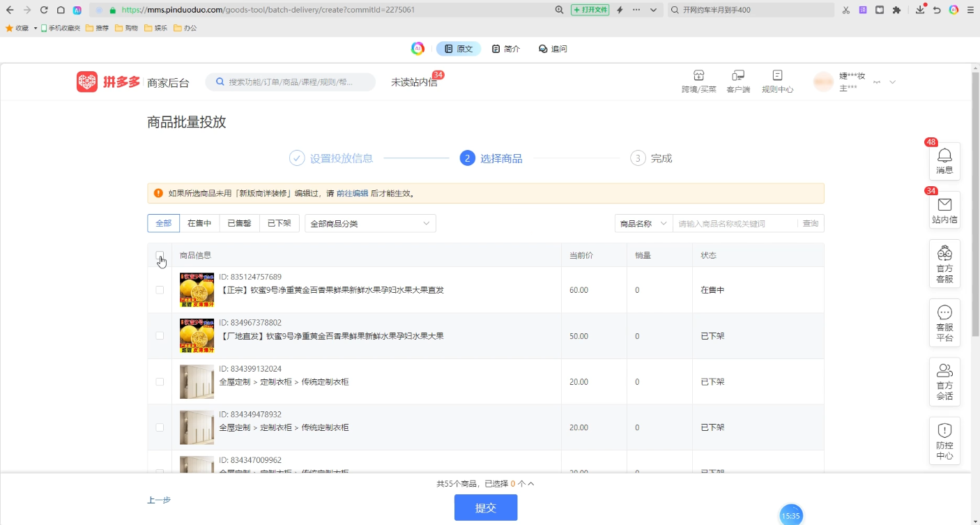
Task: Click the 跨境/买菜 icon in header
Action: (698, 75)
